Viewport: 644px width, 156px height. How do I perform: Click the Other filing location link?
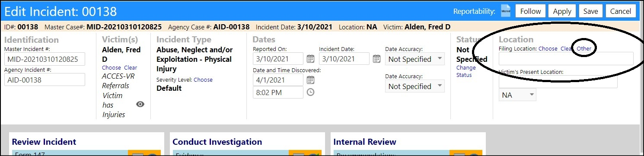tap(584, 48)
